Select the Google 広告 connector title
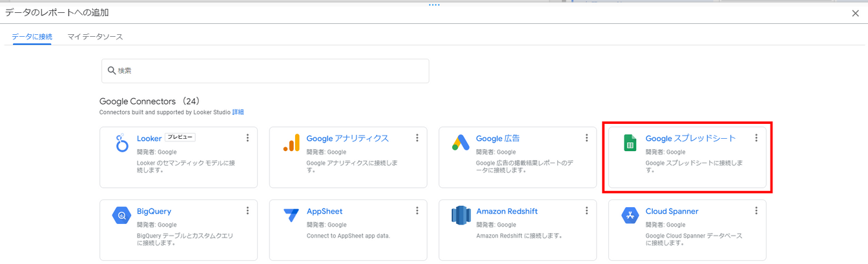 498,138
